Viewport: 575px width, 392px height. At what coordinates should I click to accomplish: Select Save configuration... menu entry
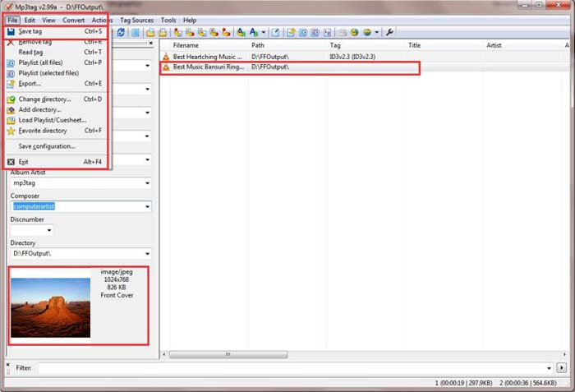pos(57,146)
